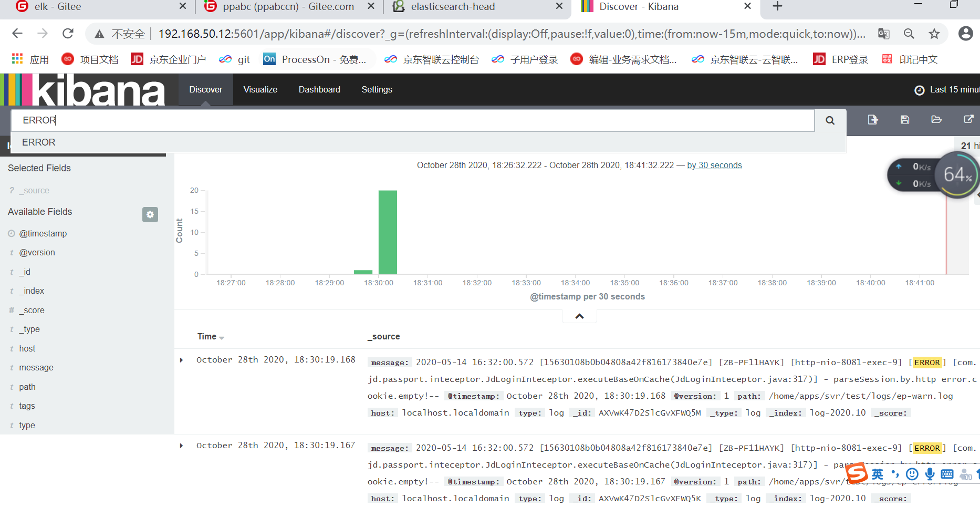Click the bookmark star icon
The image size is (980, 507).
(934, 34)
